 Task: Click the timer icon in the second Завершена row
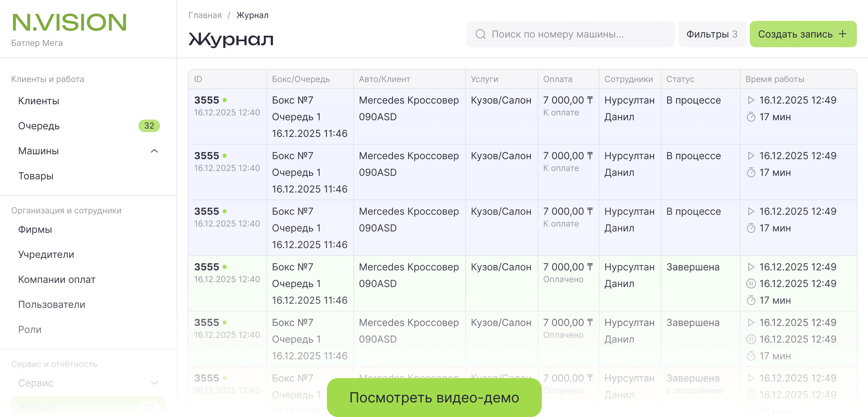(751, 356)
